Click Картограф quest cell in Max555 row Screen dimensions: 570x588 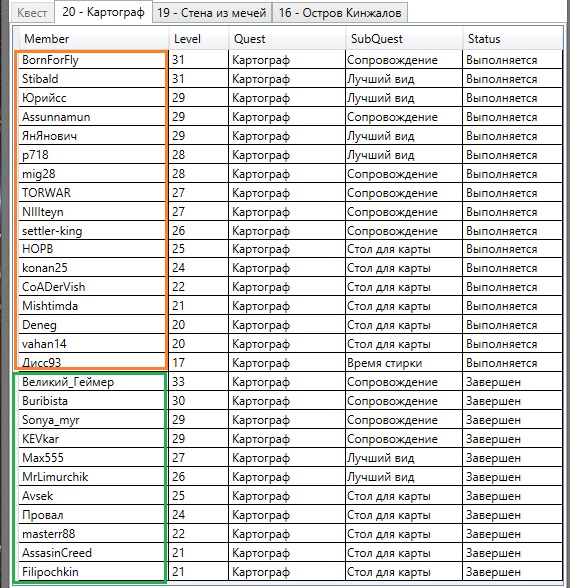pos(287,458)
